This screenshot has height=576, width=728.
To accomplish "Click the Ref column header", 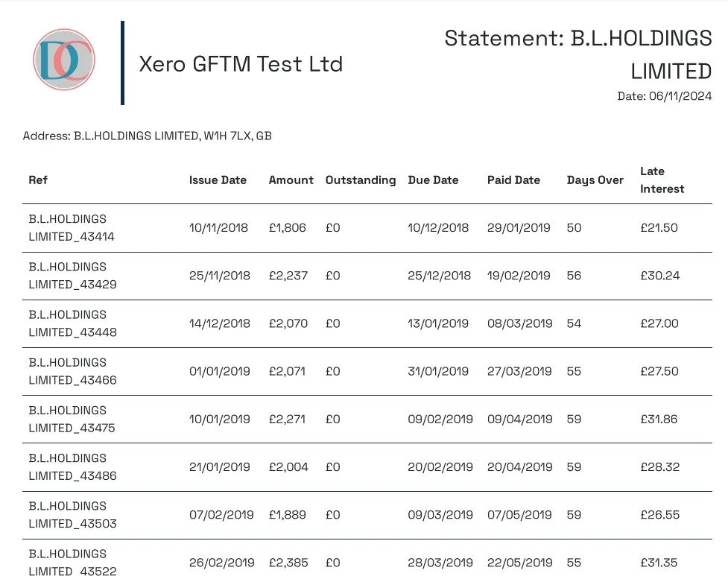I will pos(38,180).
